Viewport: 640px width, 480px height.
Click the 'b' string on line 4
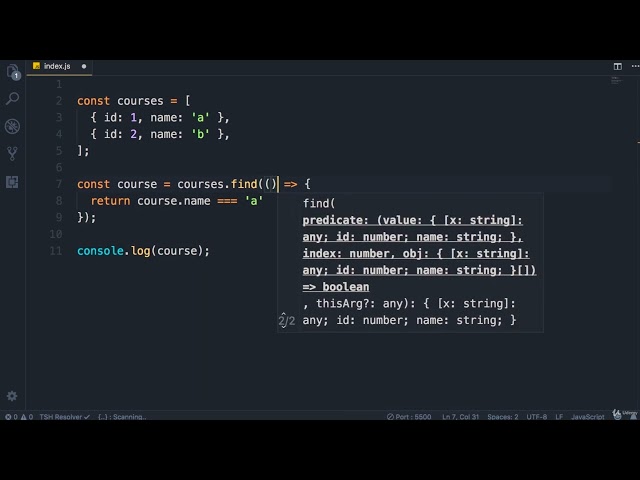pyautogui.click(x=200, y=134)
